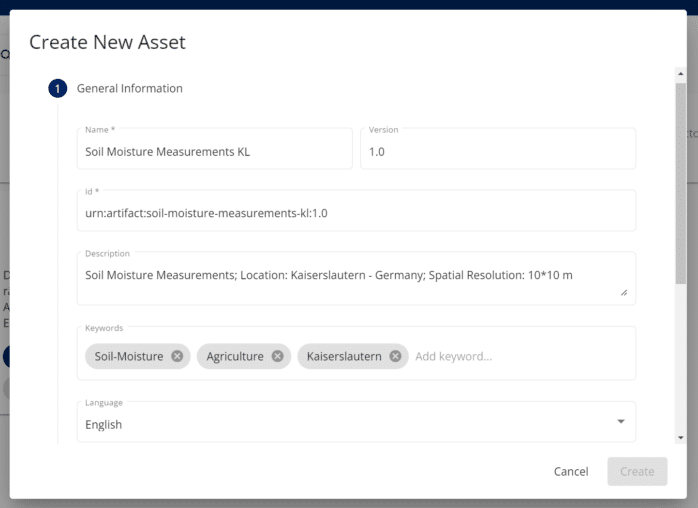The image size is (698, 508).
Task: Click the Name input field
Action: (215, 149)
